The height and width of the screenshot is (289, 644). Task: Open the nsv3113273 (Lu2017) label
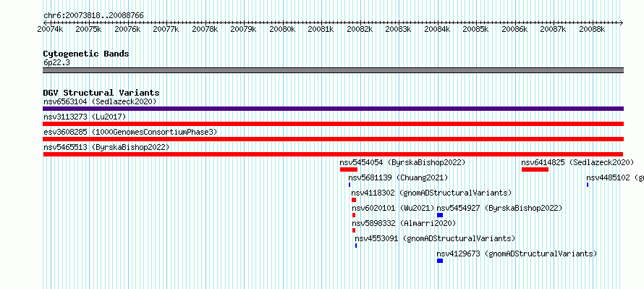tap(85, 117)
